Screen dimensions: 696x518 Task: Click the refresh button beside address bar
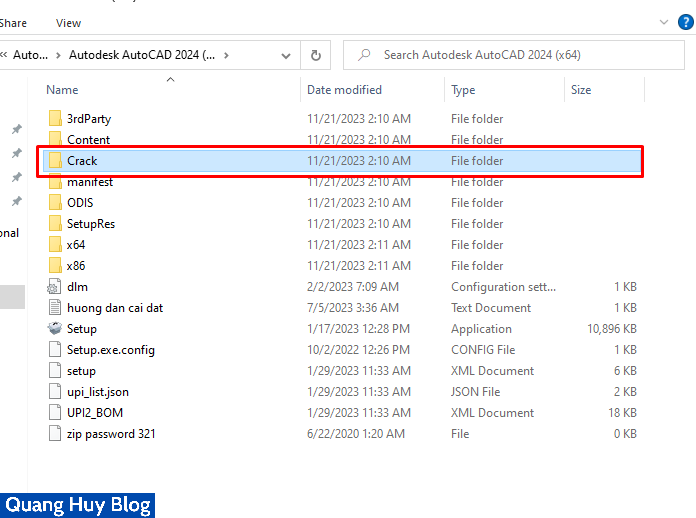[x=316, y=55]
